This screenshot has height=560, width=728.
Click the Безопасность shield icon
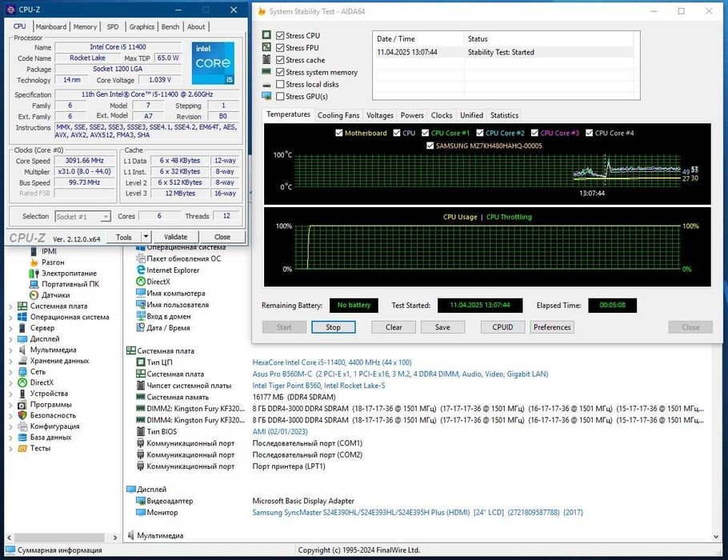tap(22, 415)
